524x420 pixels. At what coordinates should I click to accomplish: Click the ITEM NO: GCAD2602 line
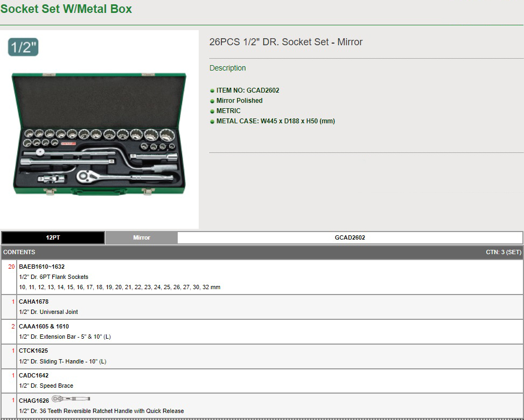(x=248, y=90)
